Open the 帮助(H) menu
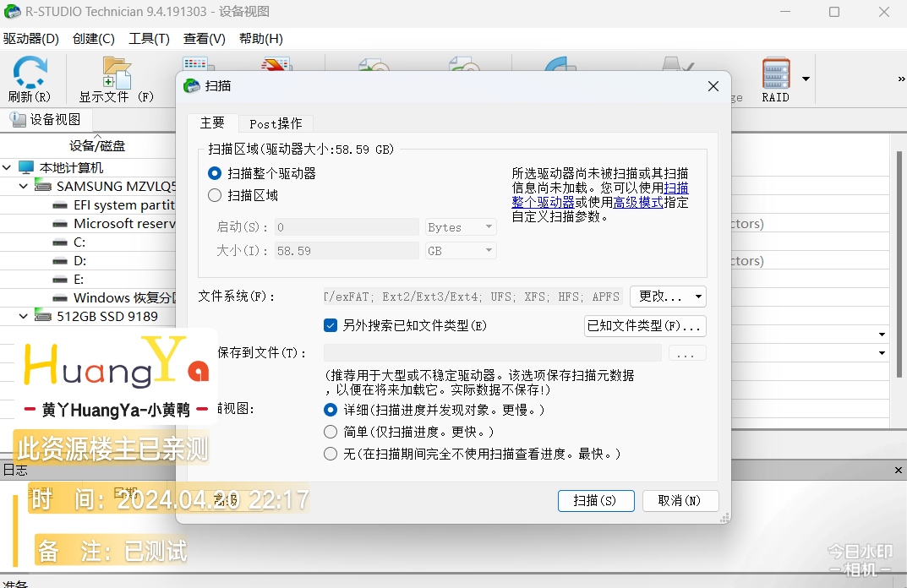 point(261,39)
